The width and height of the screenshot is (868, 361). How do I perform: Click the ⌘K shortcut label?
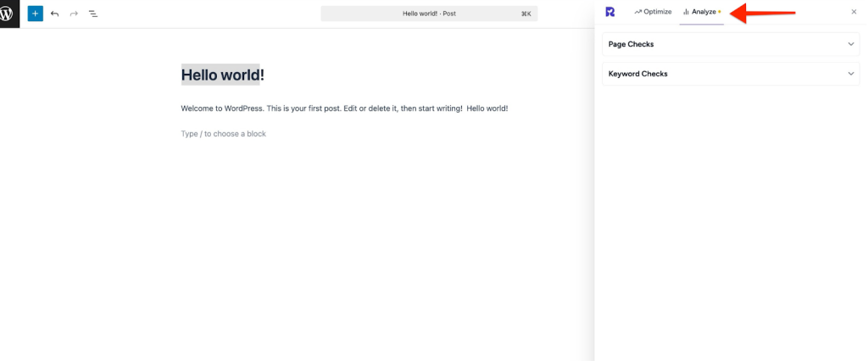(526, 14)
